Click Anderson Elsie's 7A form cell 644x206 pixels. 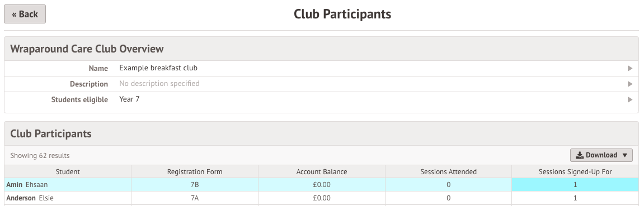(195, 198)
